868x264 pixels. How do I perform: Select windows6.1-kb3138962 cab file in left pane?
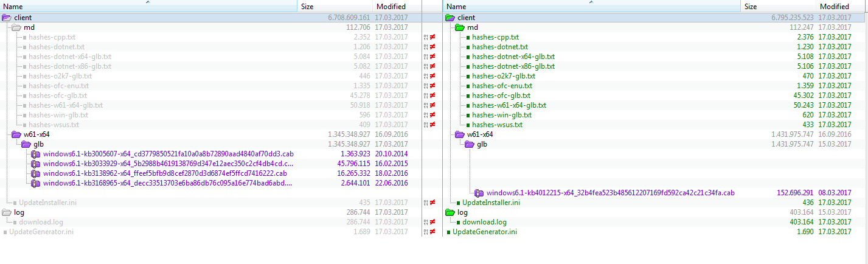pyautogui.click(x=164, y=173)
